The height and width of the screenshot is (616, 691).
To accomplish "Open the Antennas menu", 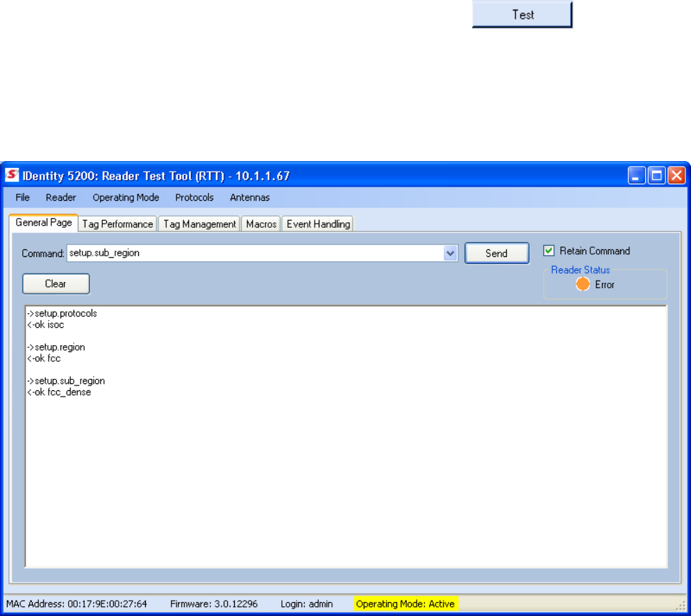I will coord(250,197).
